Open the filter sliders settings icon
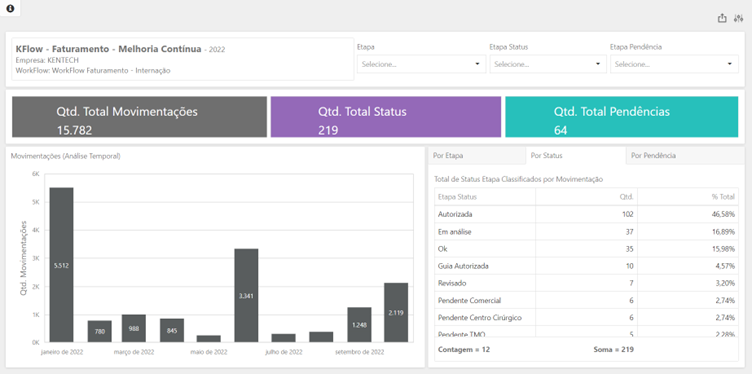The width and height of the screenshot is (752, 374). click(x=739, y=19)
